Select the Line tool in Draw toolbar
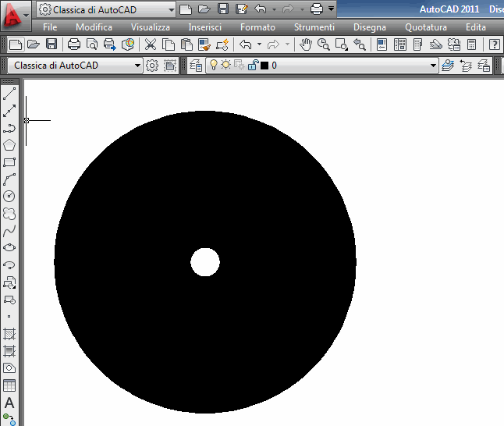This screenshot has width=504, height=426. pos(9,94)
